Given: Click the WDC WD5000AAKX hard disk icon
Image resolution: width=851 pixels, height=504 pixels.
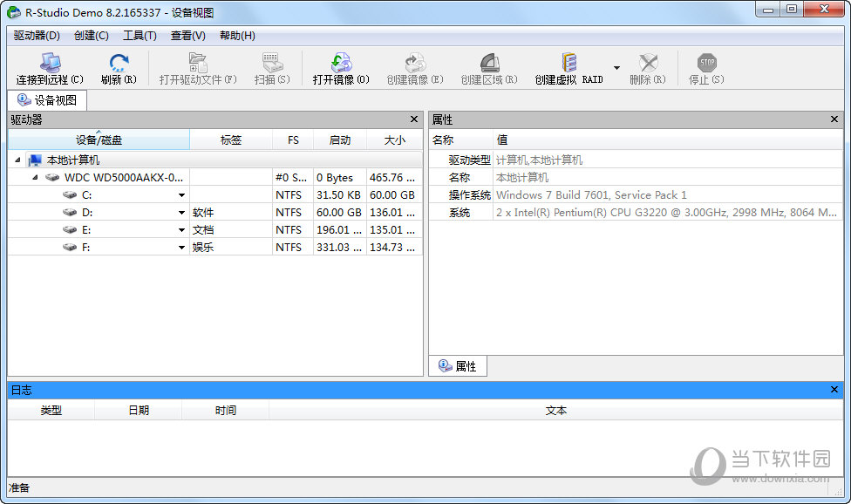Looking at the screenshot, I should point(52,177).
